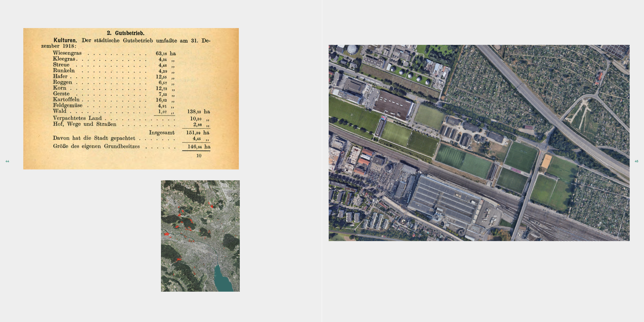Click the scanned Gutsbetrieb document image

coord(131,99)
